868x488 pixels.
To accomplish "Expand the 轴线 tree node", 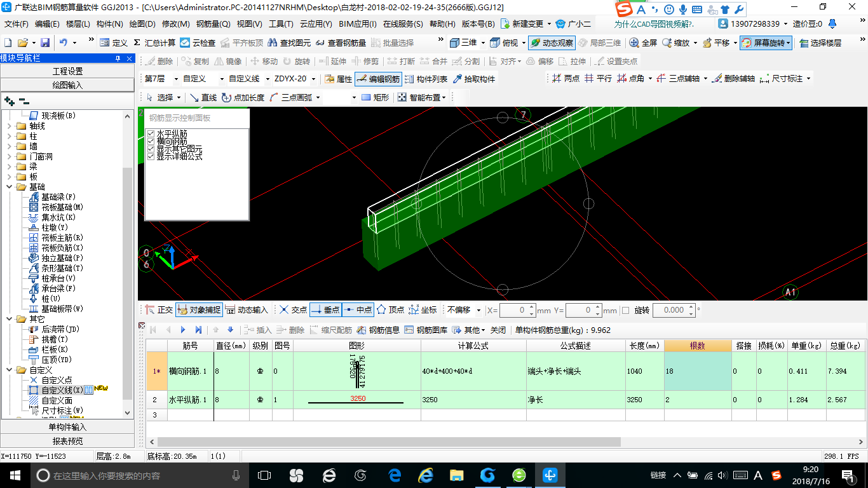I will coord(10,126).
